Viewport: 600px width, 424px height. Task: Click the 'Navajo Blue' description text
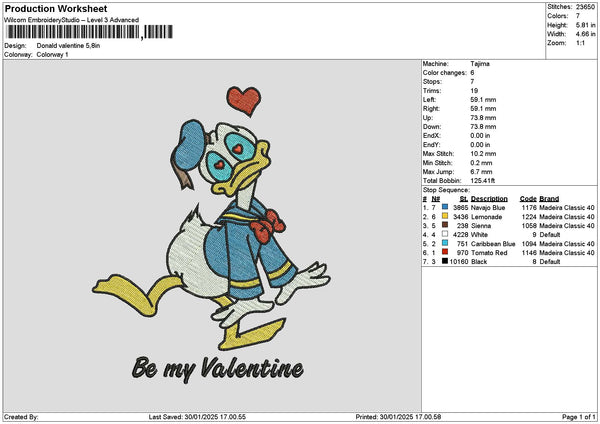(488, 208)
